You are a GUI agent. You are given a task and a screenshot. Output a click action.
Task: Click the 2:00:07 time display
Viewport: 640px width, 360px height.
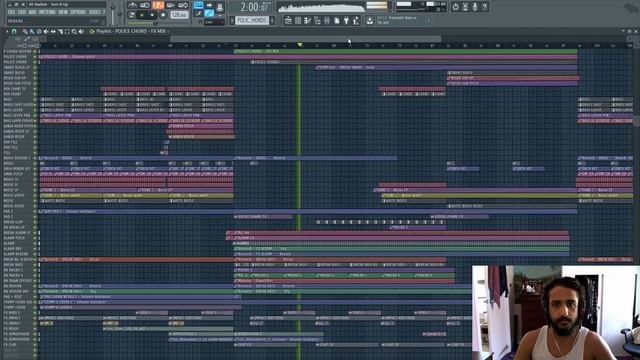(x=254, y=7)
